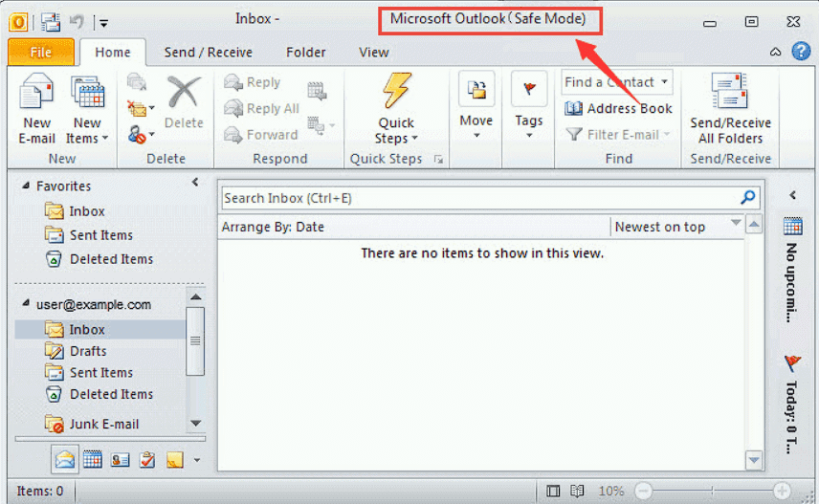Click the Outlook application icon in title bar
Screen dimensions: 819x504
click(x=18, y=22)
